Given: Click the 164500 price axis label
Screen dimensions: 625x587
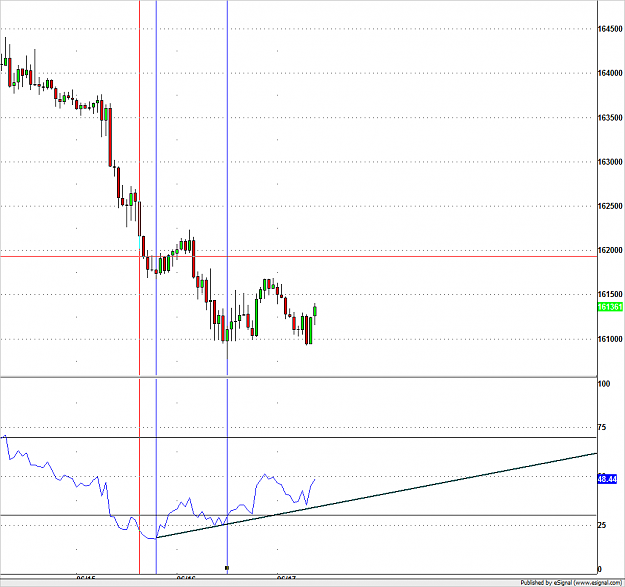Looking at the screenshot, I should coord(610,29).
